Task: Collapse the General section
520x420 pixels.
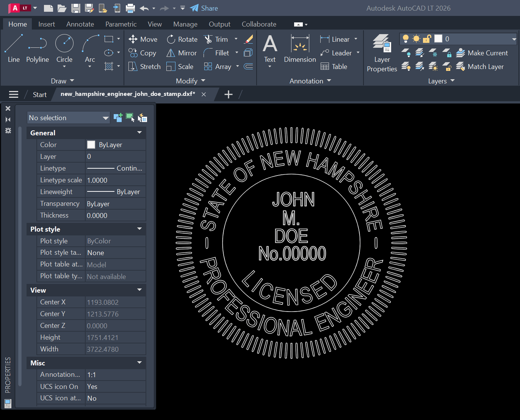Action: point(139,133)
